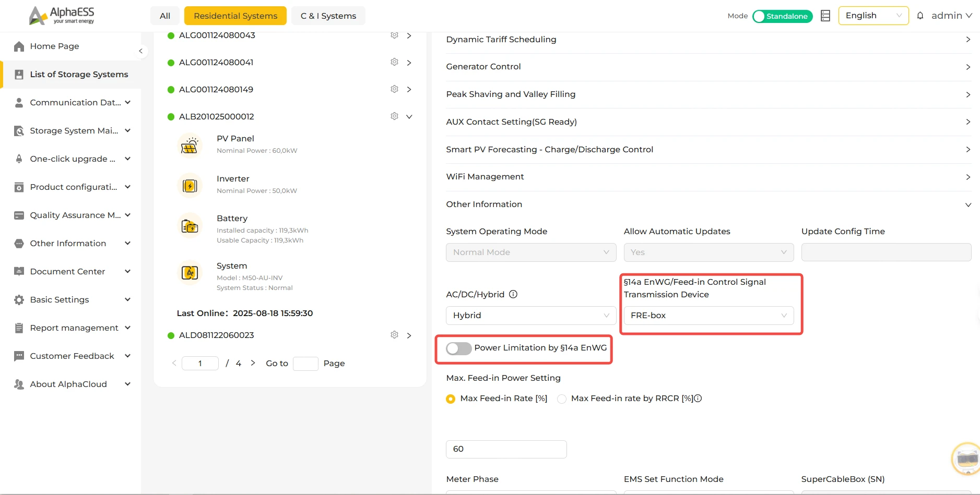Open Dynamic Tariff Scheduling section
980x495 pixels.
point(709,40)
